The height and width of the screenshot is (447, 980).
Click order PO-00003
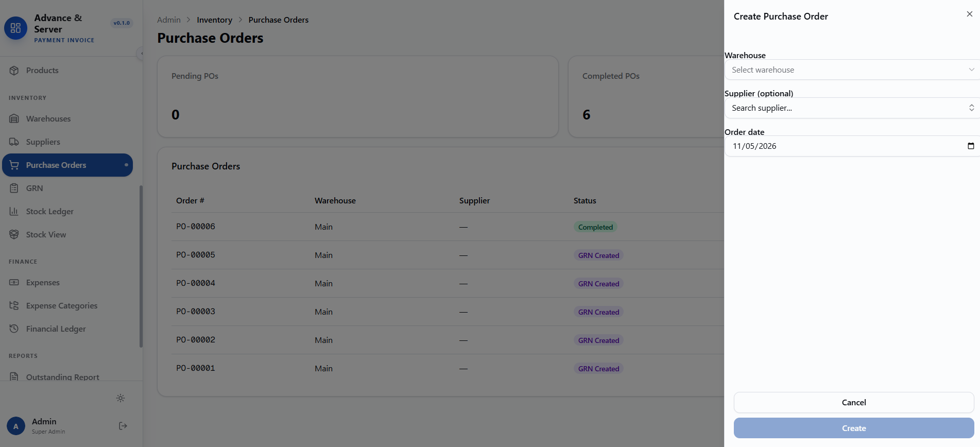click(196, 312)
